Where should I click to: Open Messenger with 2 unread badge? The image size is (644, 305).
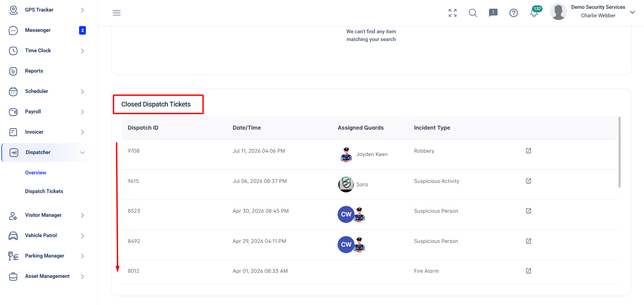[x=47, y=30]
